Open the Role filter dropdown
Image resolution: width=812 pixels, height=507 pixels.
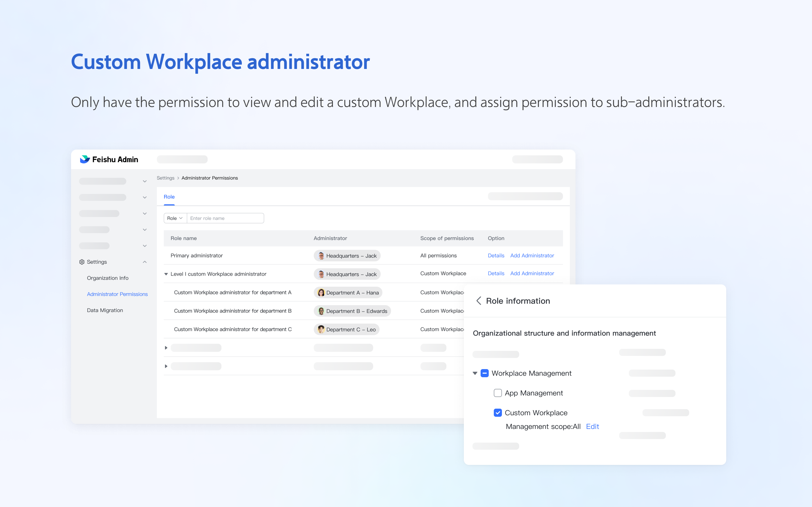click(x=175, y=218)
